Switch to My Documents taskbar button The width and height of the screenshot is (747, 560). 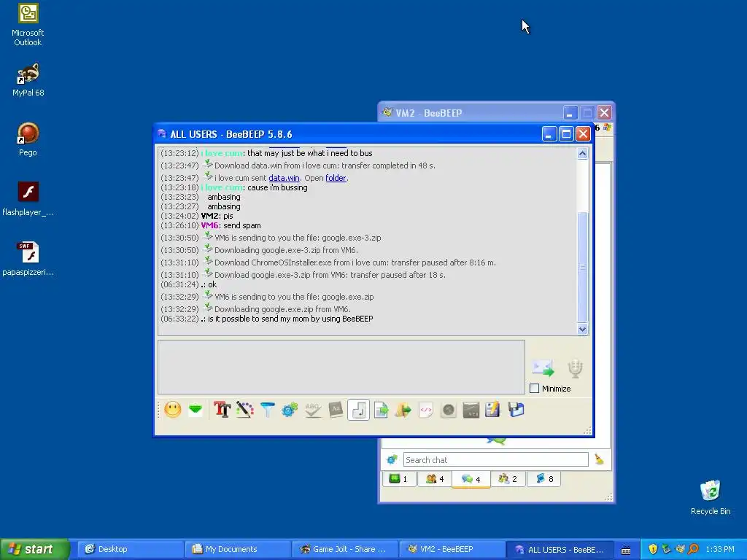tap(238, 550)
